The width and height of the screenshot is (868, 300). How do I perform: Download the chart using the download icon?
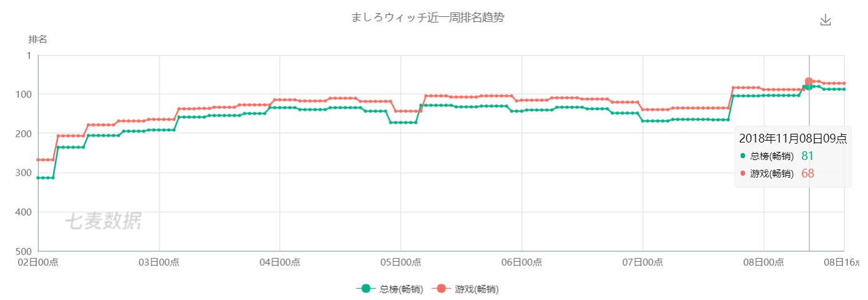826,20
